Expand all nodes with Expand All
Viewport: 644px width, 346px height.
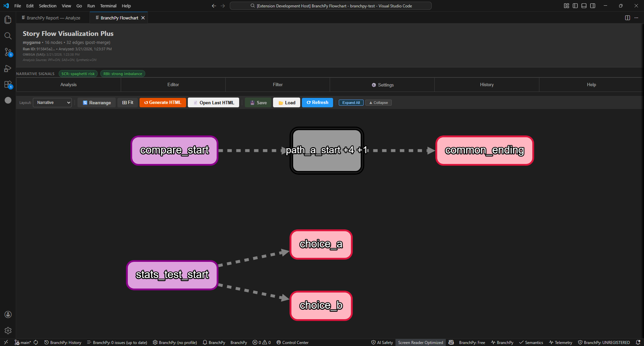(351, 103)
